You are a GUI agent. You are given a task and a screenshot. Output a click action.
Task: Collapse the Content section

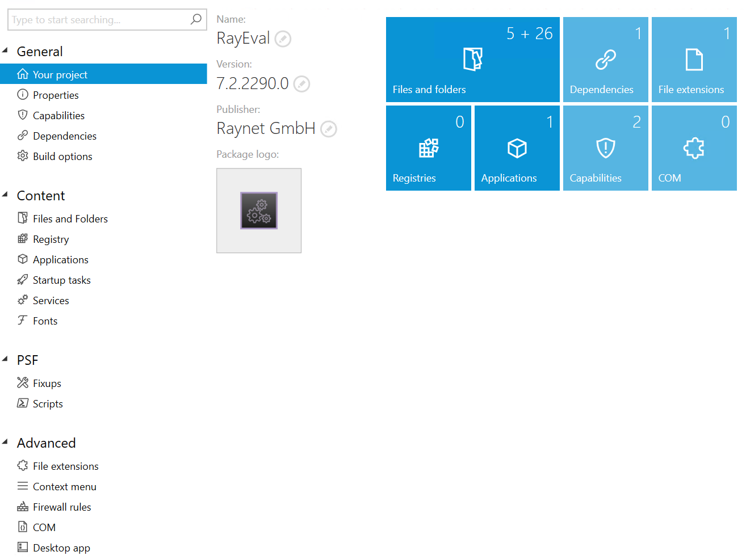(6, 195)
